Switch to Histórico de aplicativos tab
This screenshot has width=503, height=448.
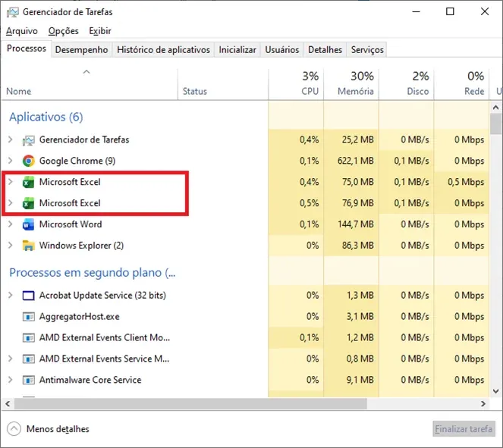tap(163, 50)
